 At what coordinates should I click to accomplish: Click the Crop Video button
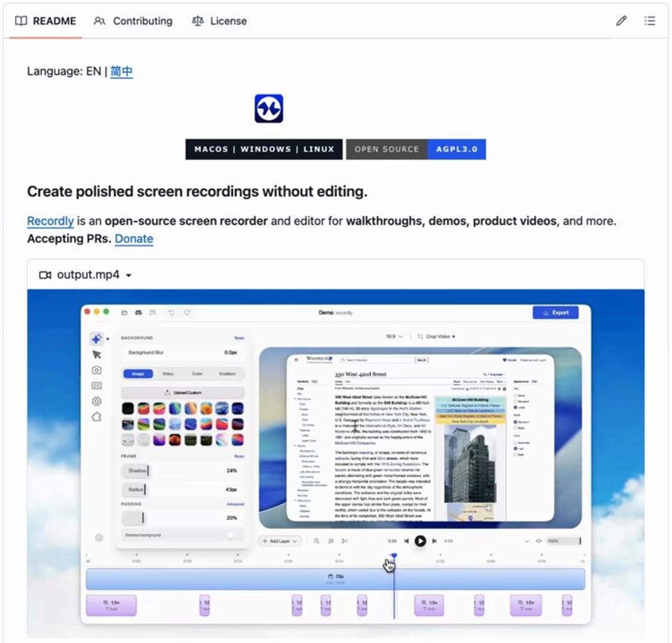436,337
